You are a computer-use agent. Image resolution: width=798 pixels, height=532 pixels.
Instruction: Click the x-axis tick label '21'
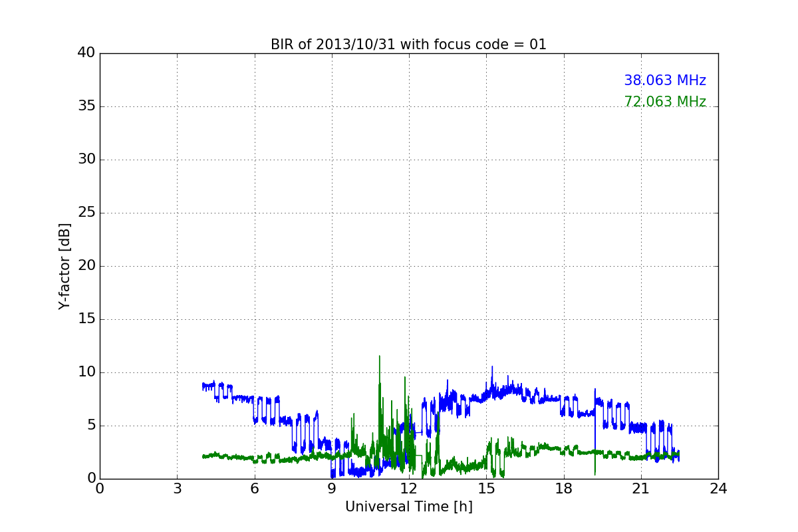click(641, 489)
